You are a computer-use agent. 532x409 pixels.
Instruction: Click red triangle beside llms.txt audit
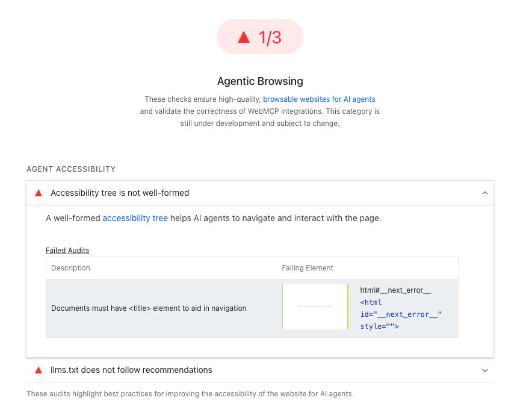point(39,370)
